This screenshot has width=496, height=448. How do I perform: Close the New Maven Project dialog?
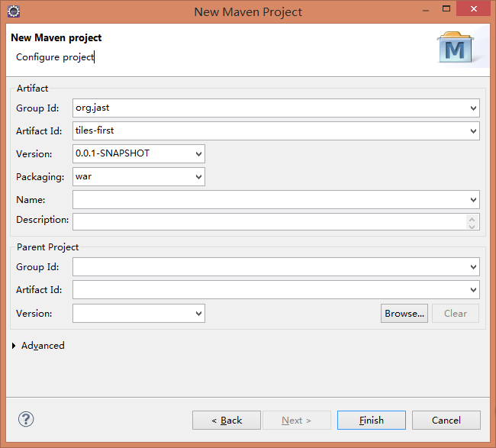pyautogui.click(x=474, y=9)
